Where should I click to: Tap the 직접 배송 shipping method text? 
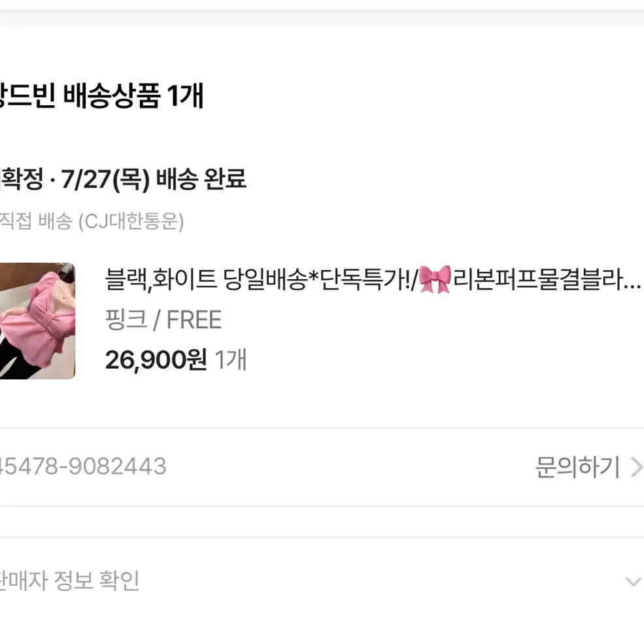[x=36, y=222]
